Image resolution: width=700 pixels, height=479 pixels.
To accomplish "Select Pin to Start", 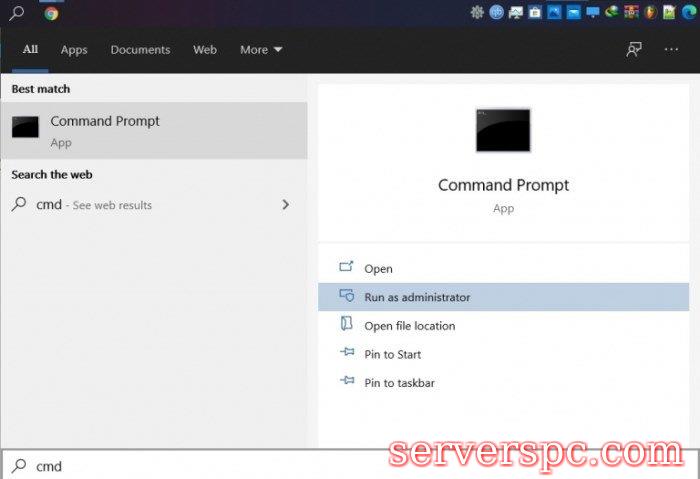I will (x=392, y=354).
